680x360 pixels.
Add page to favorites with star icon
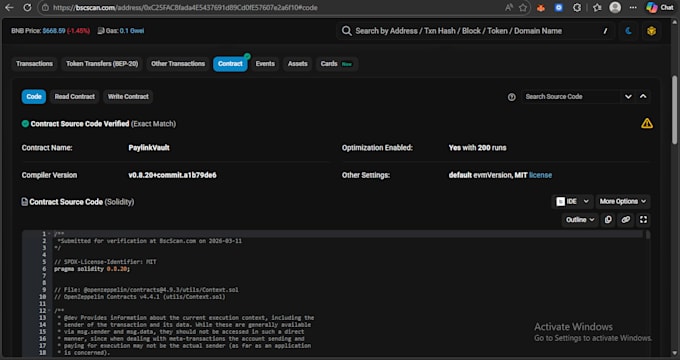[523, 7]
